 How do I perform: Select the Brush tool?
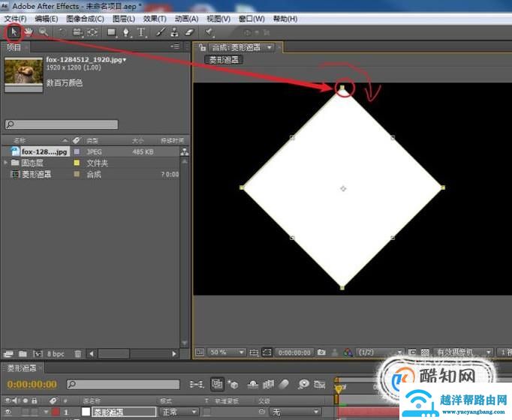(160, 32)
